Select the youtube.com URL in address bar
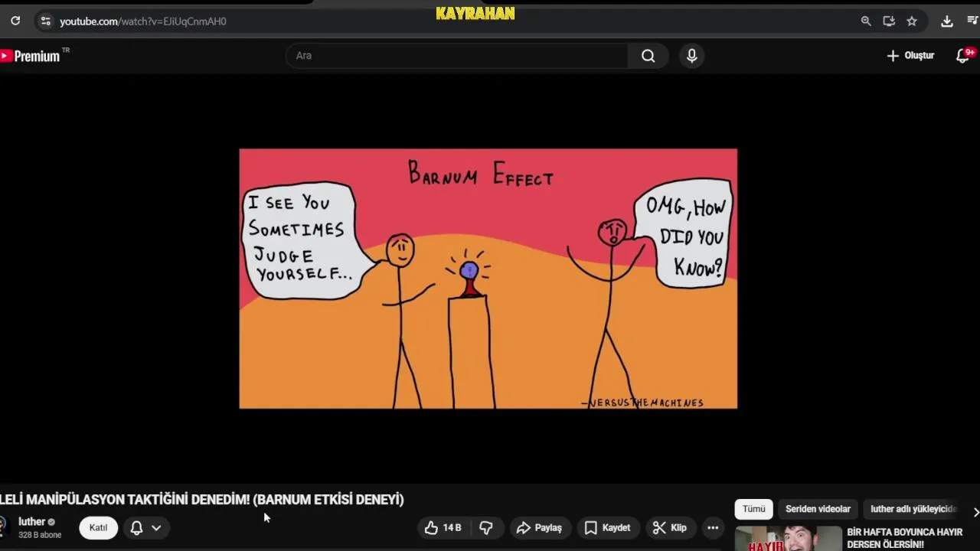Image resolution: width=980 pixels, height=551 pixels. coord(143,21)
